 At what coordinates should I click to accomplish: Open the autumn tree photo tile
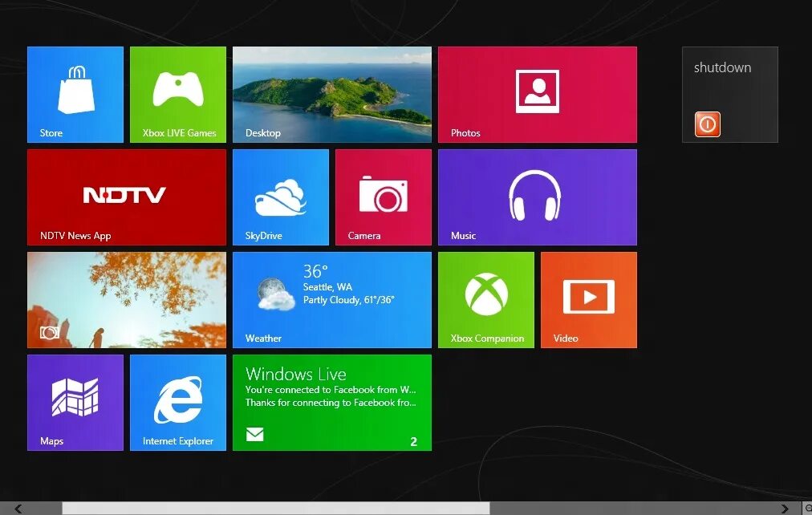point(126,300)
